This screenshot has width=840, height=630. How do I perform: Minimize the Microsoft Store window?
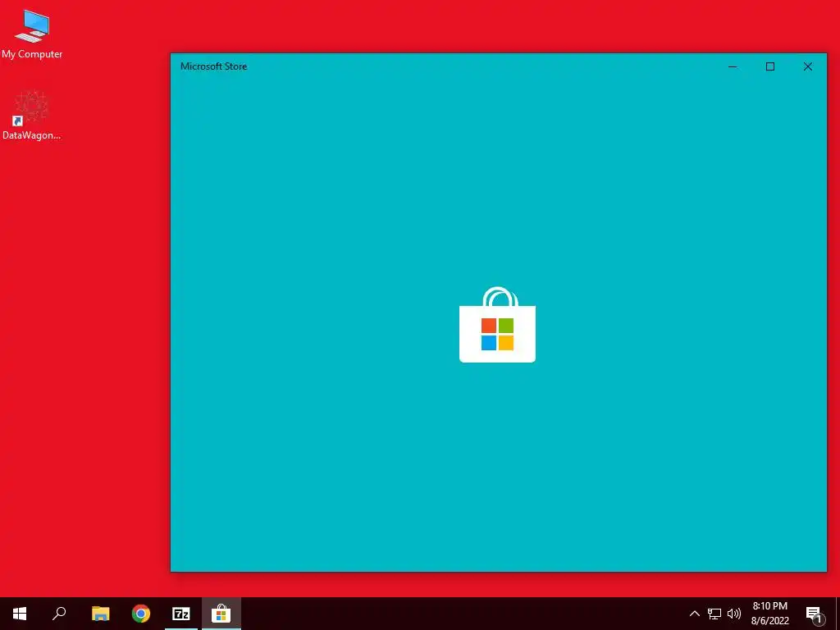coord(733,66)
